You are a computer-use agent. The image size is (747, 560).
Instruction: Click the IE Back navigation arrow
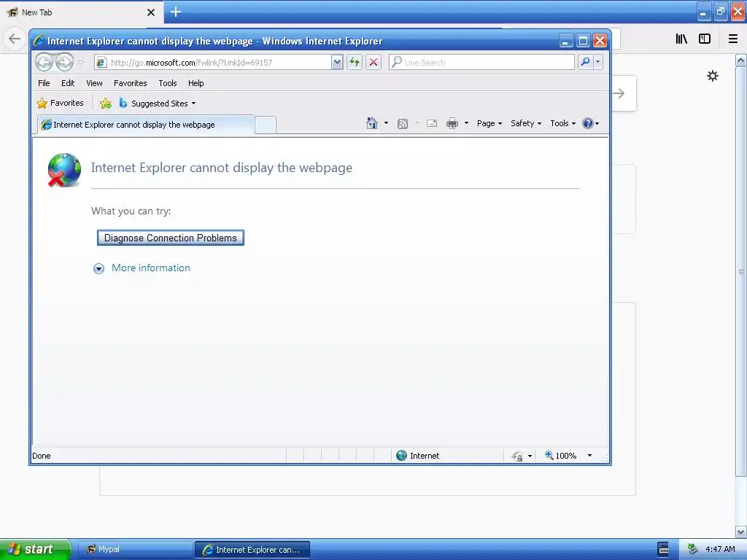coord(44,62)
